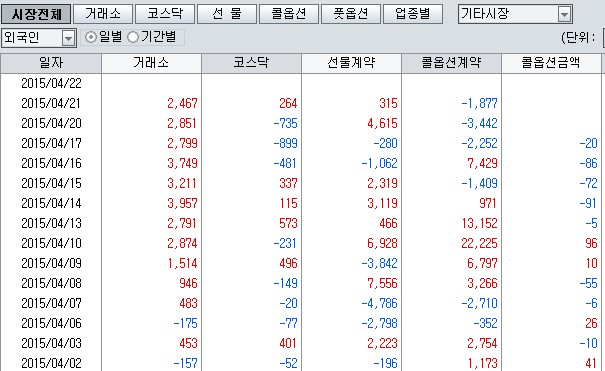605x371 pixels.
Task: Click the 일자 column header
Action: (x=51, y=63)
